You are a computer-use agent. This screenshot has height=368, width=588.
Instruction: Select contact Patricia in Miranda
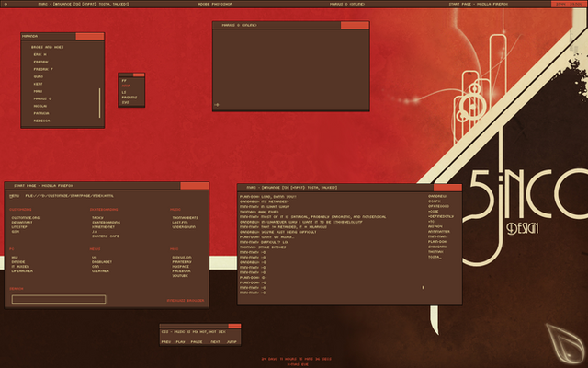click(x=41, y=113)
